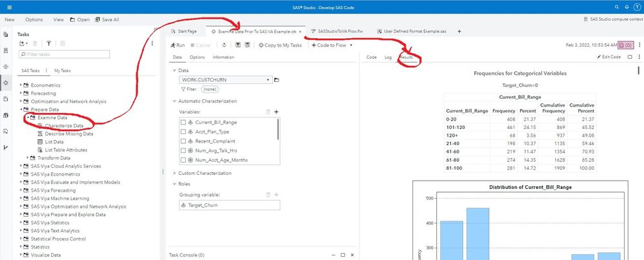This screenshot has height=260, width=644.
Task: Click the variables list scrollbar
Action: click(x=279, y=130)
